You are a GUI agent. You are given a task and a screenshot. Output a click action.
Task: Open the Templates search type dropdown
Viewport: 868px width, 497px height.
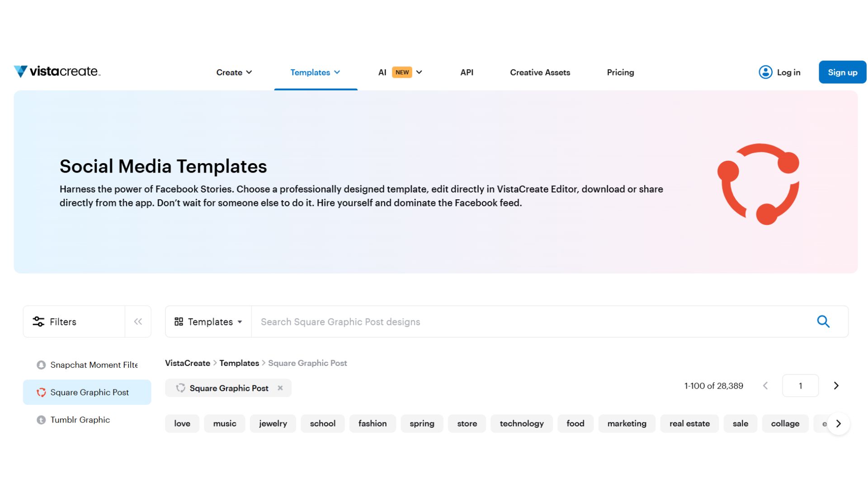tap(208, 322)
